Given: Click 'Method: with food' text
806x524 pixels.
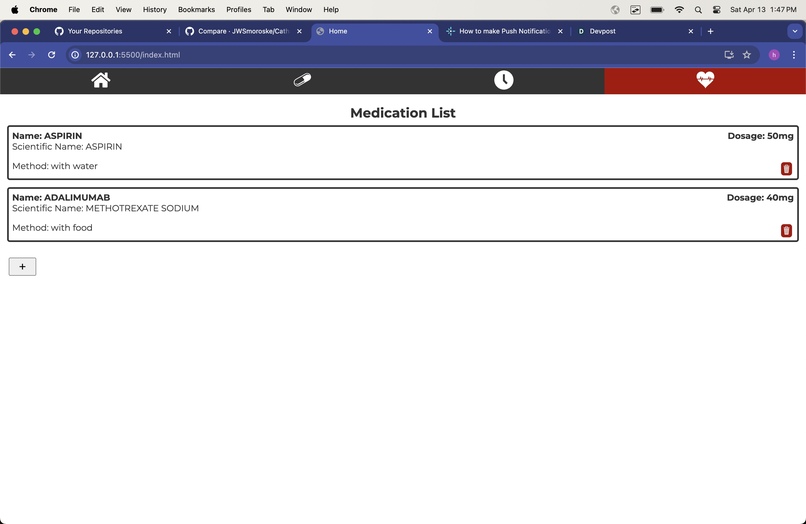Looking at the screenshot, I should [x=52, y=228].
